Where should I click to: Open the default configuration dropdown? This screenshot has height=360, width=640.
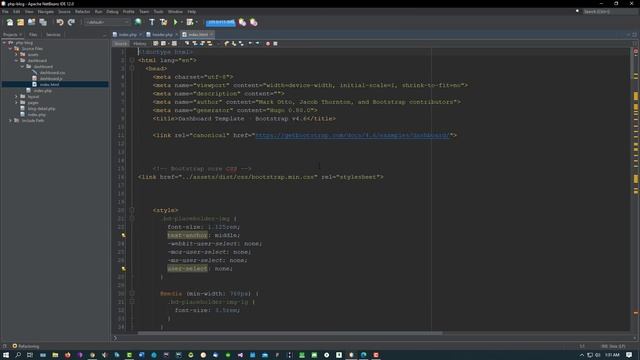tap(107, 22)
